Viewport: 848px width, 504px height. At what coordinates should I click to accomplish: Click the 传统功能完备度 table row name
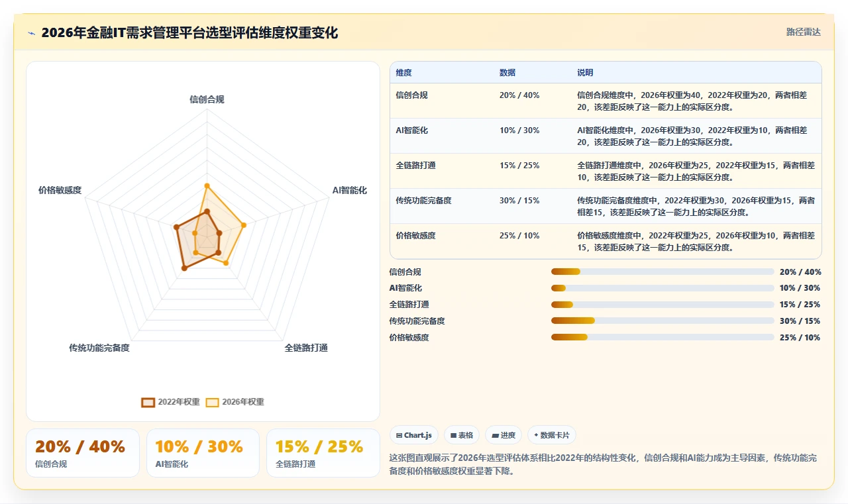point(423,200)
